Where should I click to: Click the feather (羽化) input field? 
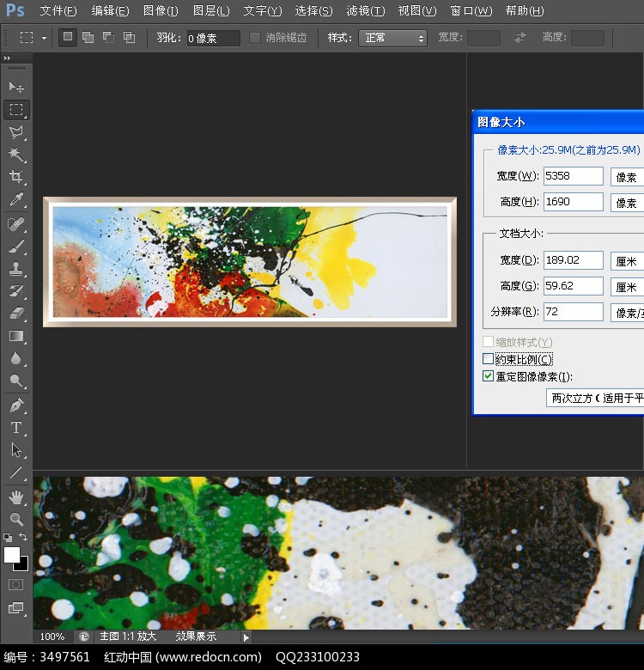tap(213, 38)
